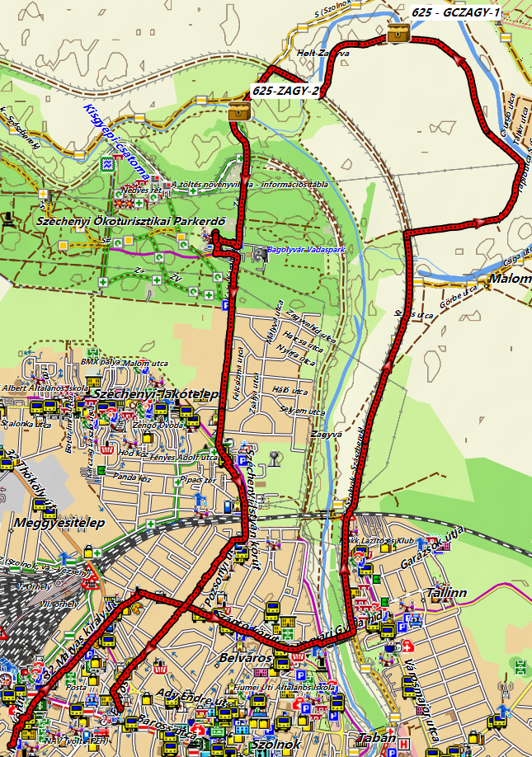The width and height of the screenshot is (532, 757).
Task: Click the 625-ZAGY-2 waypoint label
Action: [286, 91]
